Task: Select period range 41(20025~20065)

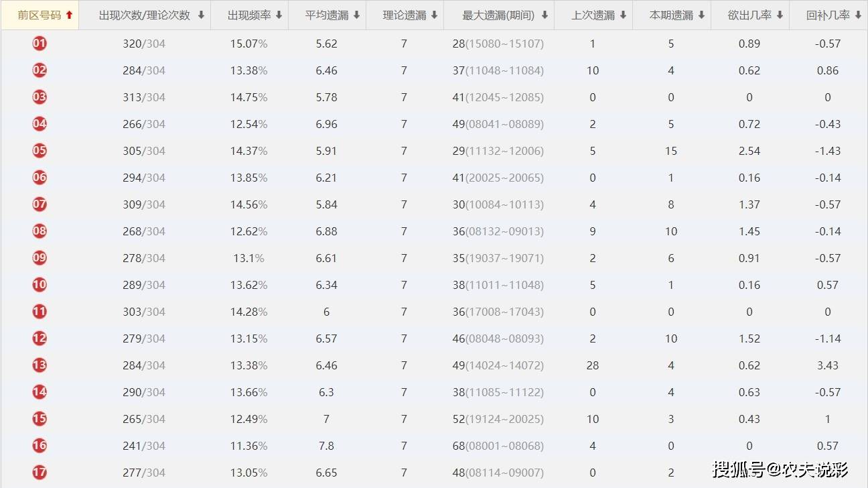Action: pos(498,178)
